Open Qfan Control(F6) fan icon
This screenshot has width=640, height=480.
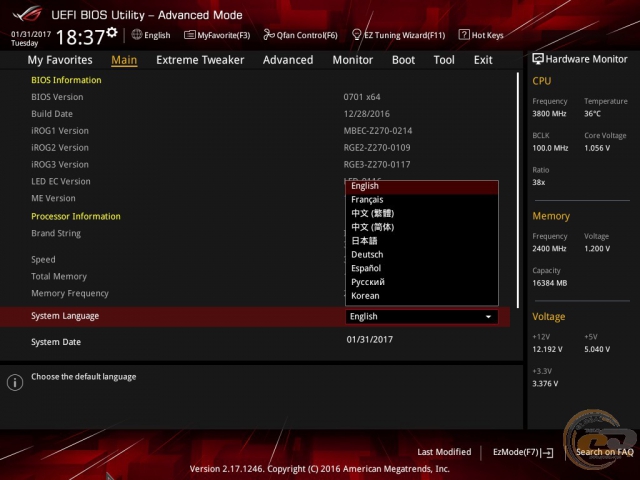pyautogui.click(x=269, y=35)
